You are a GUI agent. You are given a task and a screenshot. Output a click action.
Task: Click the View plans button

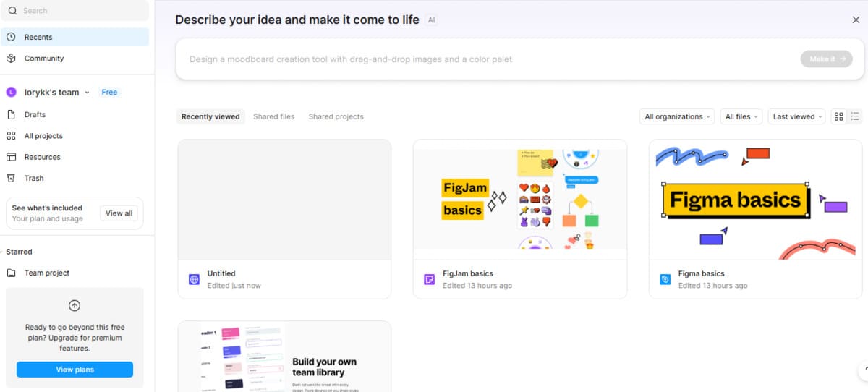(75, 370)
